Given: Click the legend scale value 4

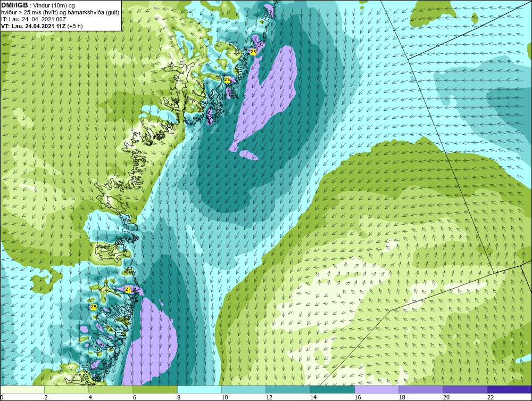Looking at the screenshot, I should click(x=90, y=397).
